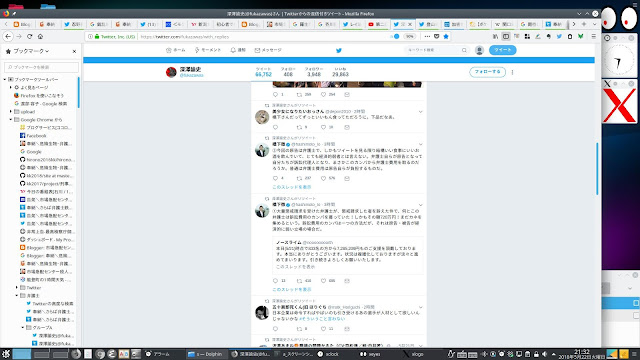Click site information circle icon in address bar
640x360 pixels.
click(91, 36)
